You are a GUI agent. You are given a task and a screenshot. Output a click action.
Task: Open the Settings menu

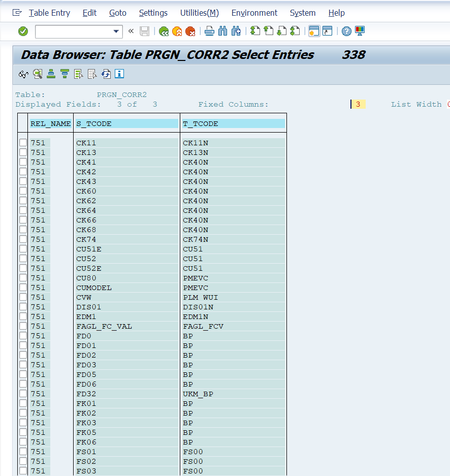pos(153,13)
